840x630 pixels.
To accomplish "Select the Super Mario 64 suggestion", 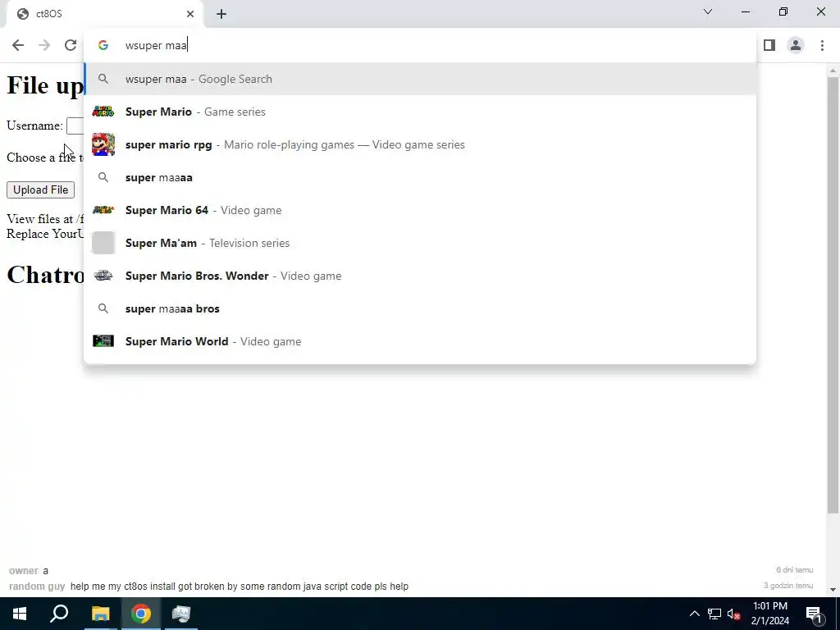I will point(420,210).
